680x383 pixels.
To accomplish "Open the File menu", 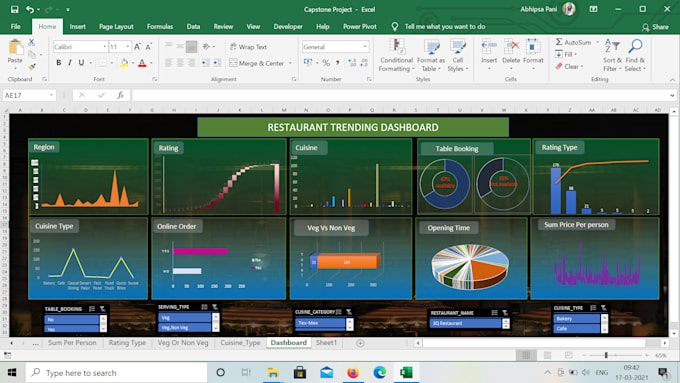I will [16, 26].
